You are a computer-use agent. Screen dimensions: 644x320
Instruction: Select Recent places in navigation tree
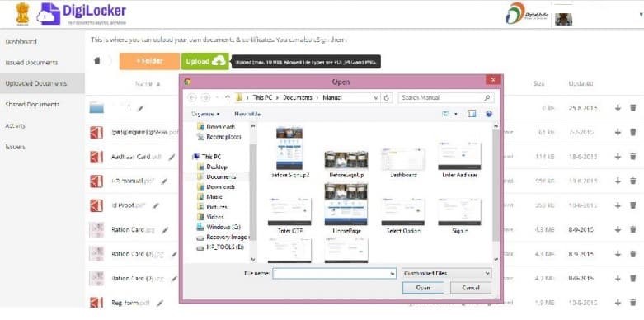pos(219,137)
